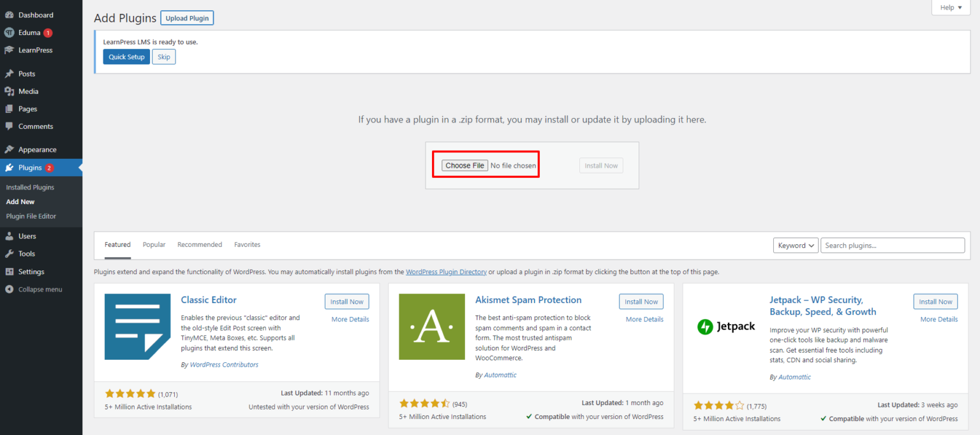Install the Classic Editor plugin
Viewport: 980px width, 435px height.
347,302
